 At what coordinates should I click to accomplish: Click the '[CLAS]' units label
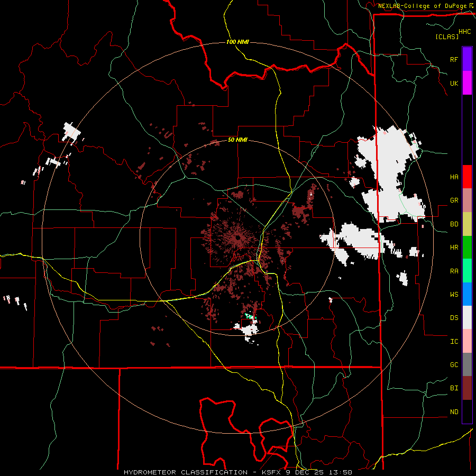447,36
